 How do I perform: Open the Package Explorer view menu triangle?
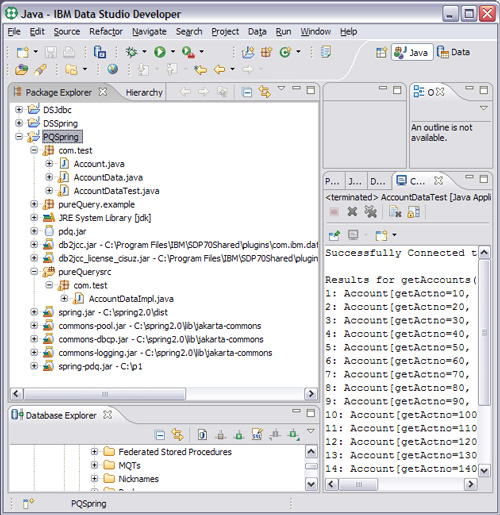point(281,88)
